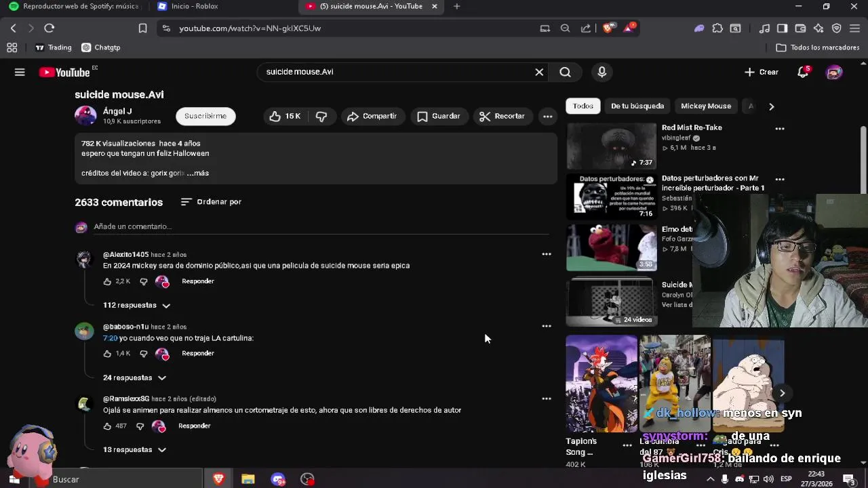This screenshot has height=488, width=868.
Task: Open the Ordenar por sort dropdown
Action: [x=211, y=201]
